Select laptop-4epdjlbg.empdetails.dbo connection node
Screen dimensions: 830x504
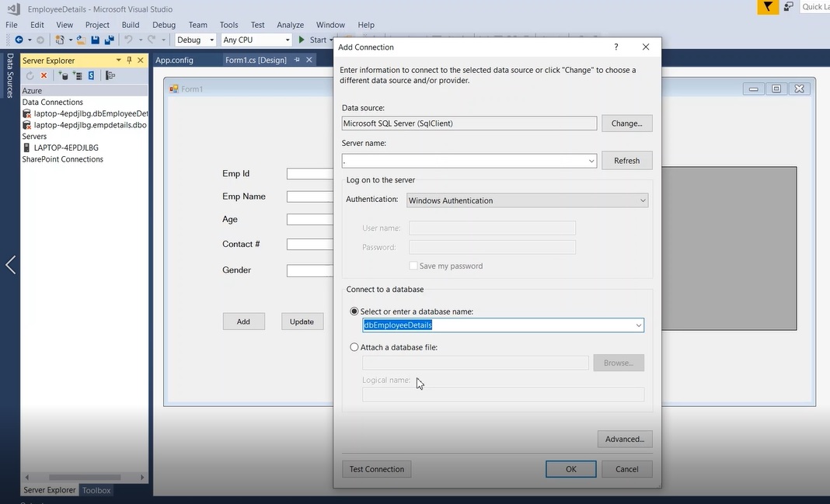[x=85, y=125]
